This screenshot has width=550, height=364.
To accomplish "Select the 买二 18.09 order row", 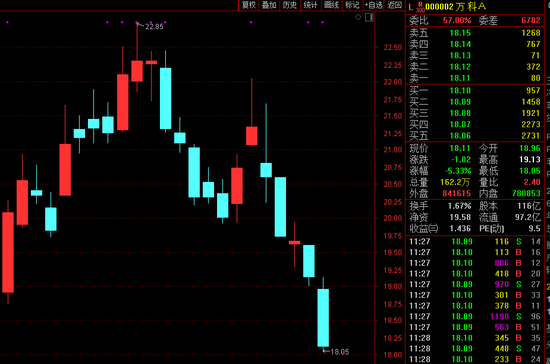I will coord(475,102).
